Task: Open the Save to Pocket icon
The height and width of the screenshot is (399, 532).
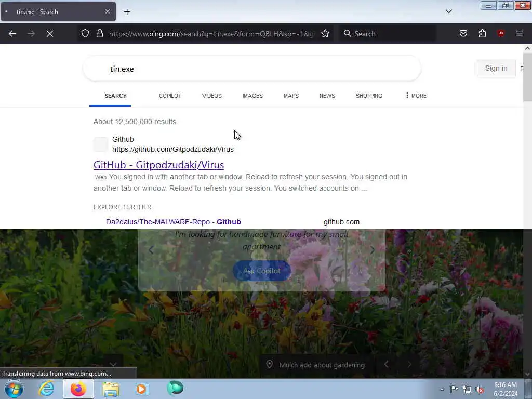Action: pos(463,33)
